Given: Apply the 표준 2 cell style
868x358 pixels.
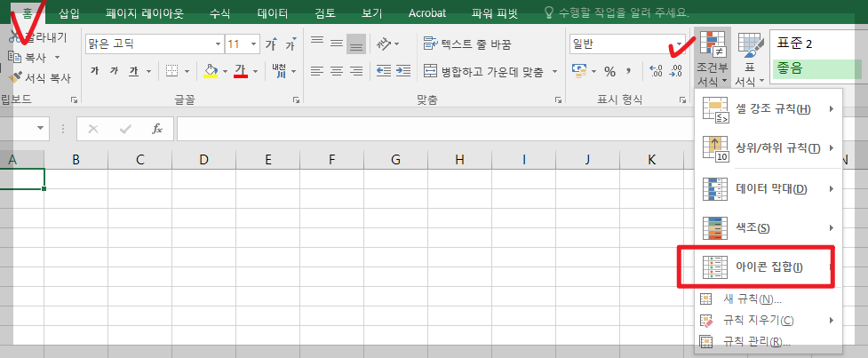Looking at the screenshot, I should 819,44.
